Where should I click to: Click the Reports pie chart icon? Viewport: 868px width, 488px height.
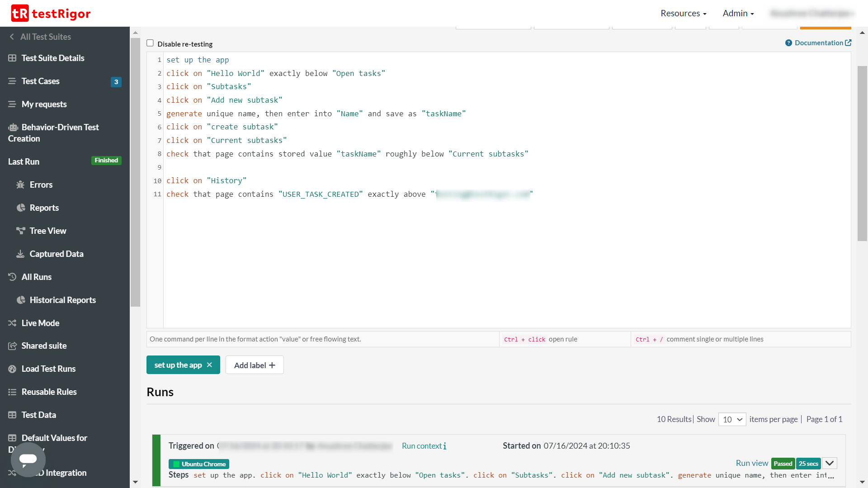[20, 208]
